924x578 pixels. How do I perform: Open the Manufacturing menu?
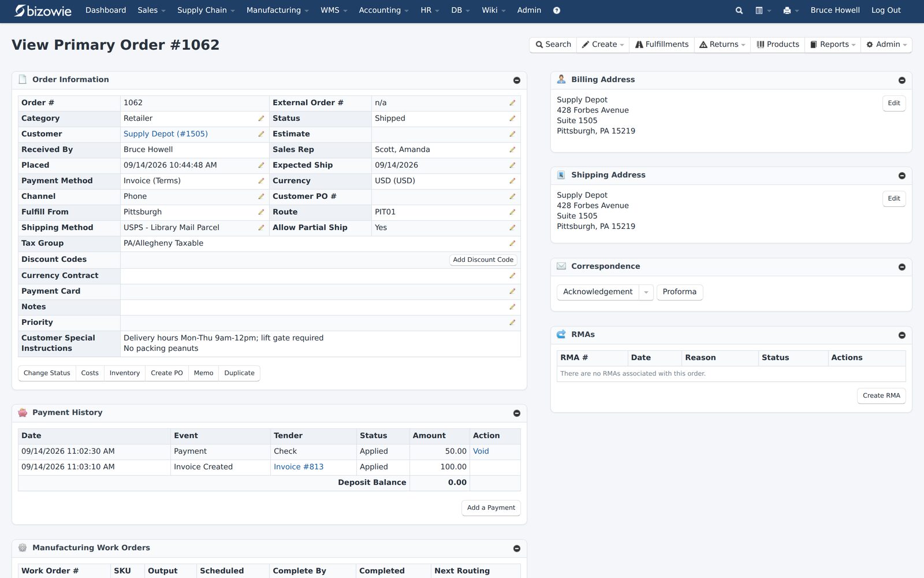pyautogui.click(x=278, y=10)
